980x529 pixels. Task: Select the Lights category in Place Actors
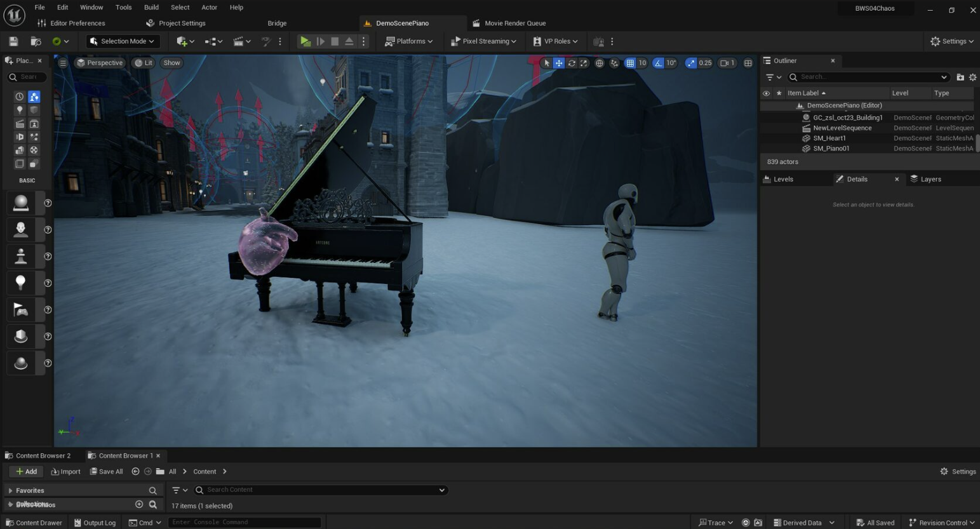(x=20, y=110)
